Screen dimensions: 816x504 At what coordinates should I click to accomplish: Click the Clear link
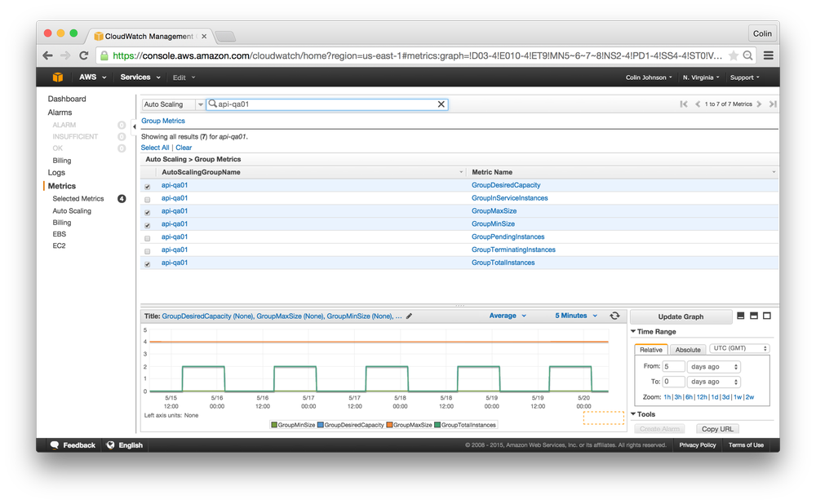pos(184,148)
